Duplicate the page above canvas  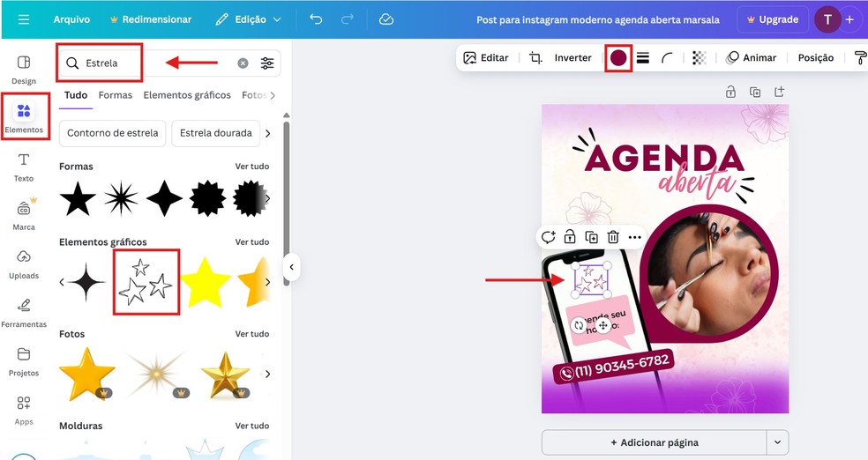(755, 92)
